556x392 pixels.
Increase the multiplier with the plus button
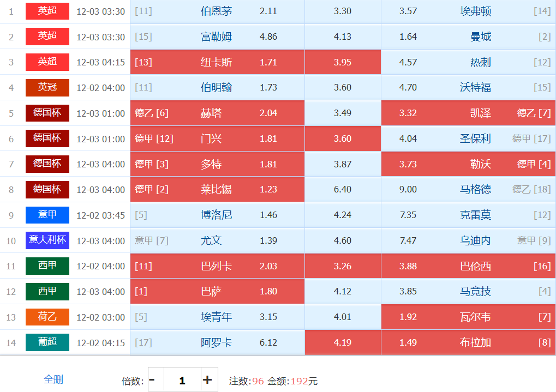coord(207,380)
